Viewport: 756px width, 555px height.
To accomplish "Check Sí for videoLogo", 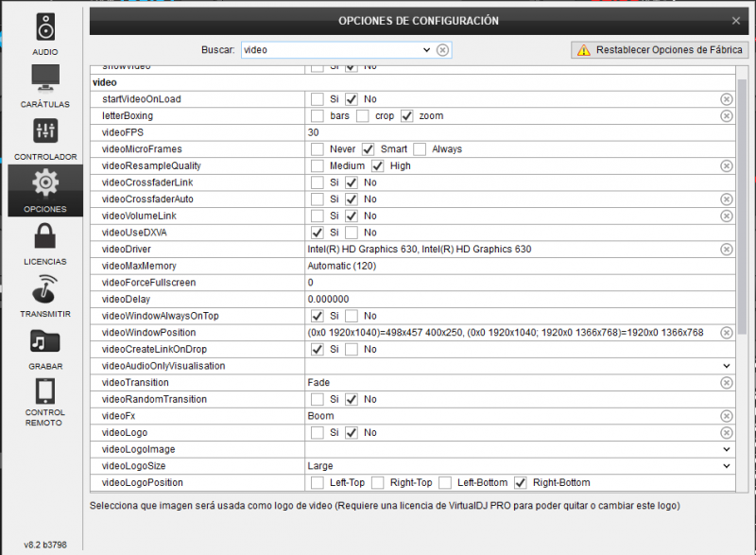I will [318, 432].
